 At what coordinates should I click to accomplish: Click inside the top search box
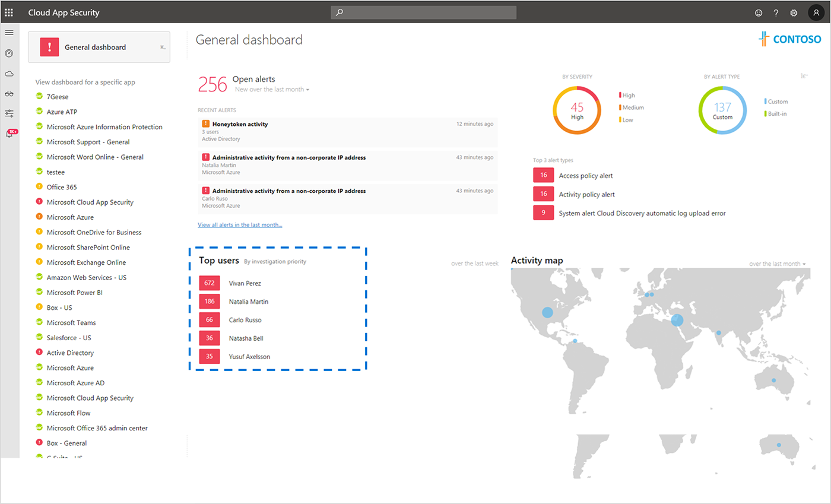423,12
